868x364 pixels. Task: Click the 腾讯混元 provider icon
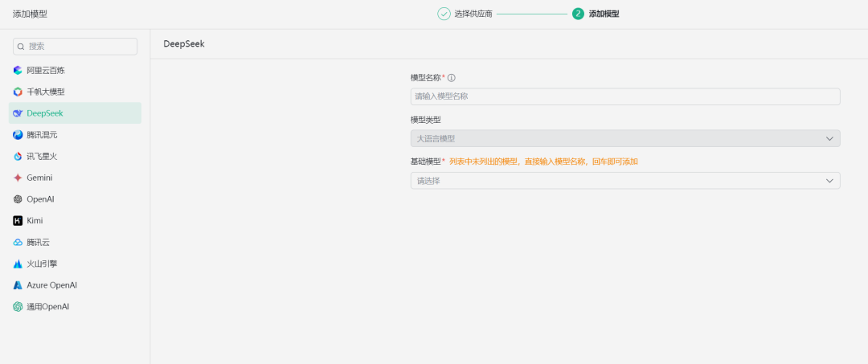[x=18, y=135]
